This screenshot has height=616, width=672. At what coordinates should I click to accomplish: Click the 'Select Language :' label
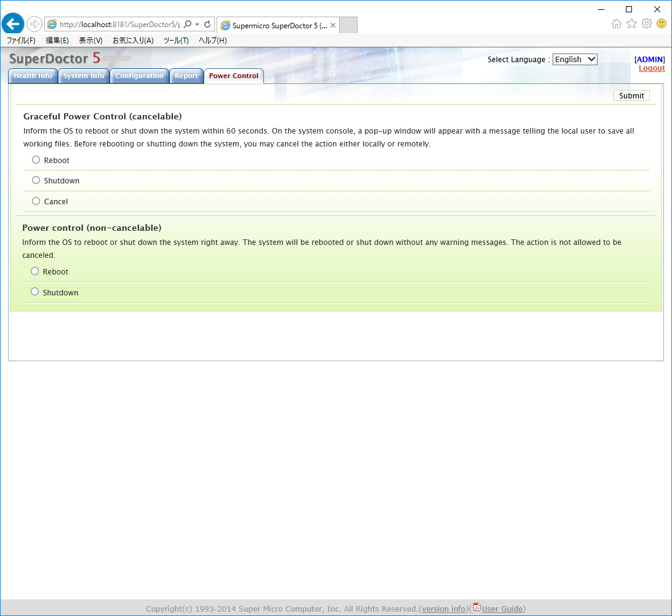(519, 60)
